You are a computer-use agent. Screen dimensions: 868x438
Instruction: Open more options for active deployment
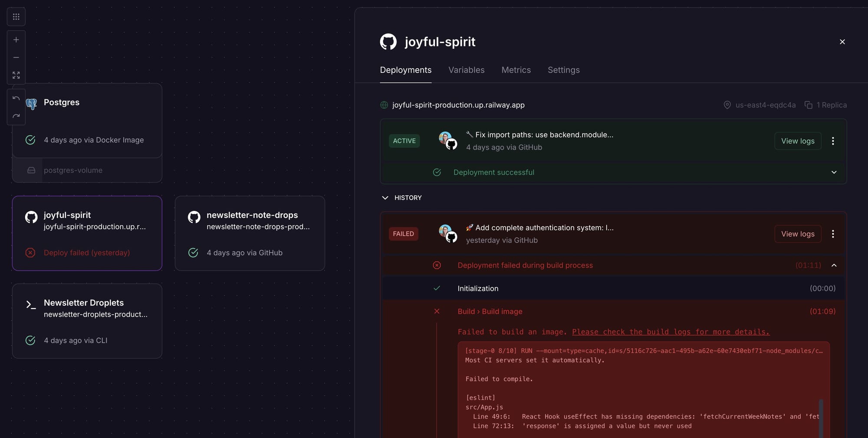(x=833, y=141)
